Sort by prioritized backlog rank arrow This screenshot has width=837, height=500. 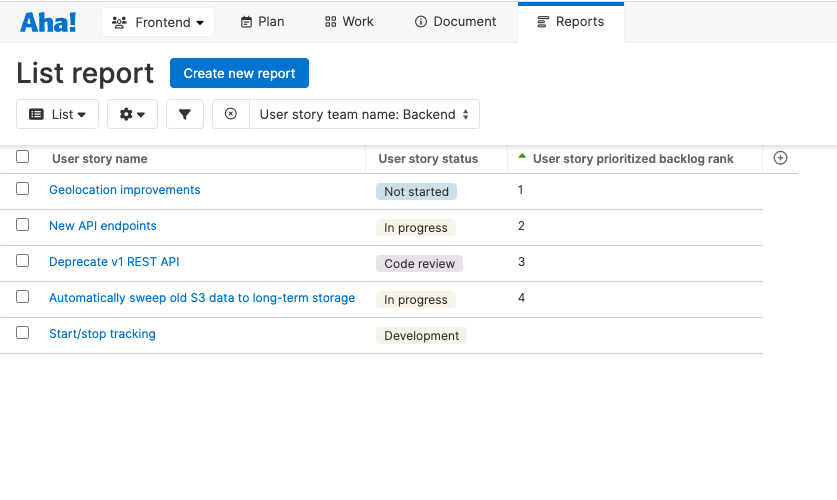(522, 156)
